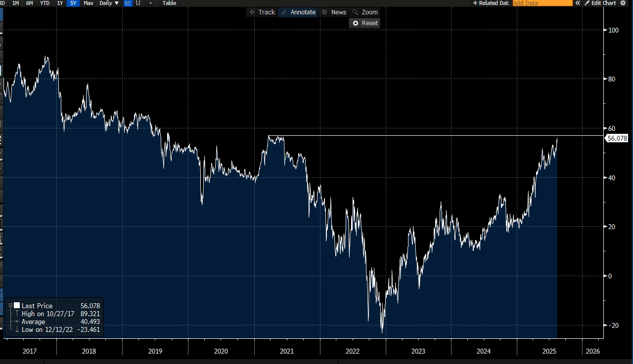
Task: Select the 5Y time range
Action: pyautogui.click(x=73, y=3)
